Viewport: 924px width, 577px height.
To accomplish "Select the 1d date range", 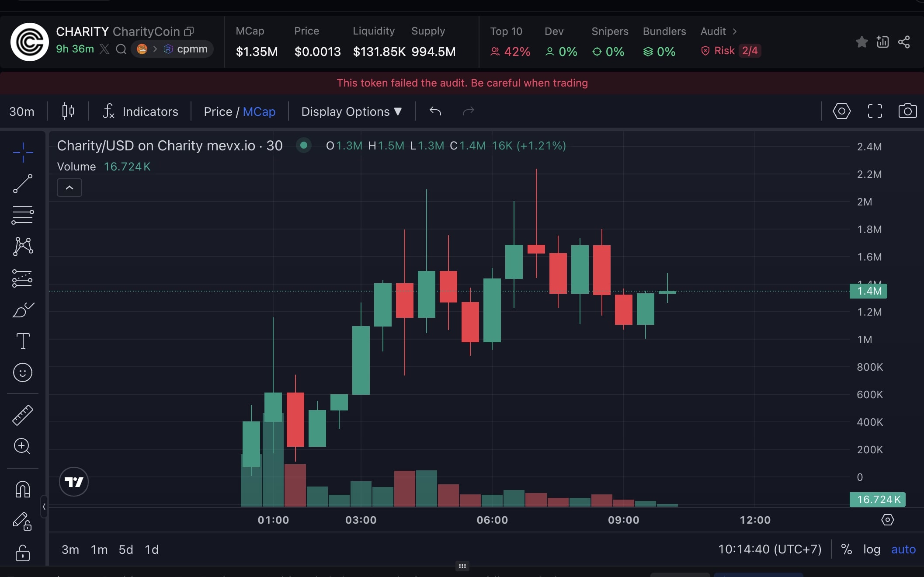I will [x=152, y=549].
